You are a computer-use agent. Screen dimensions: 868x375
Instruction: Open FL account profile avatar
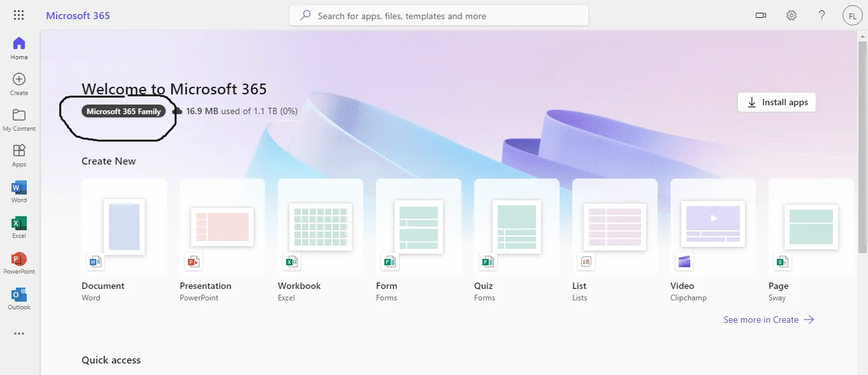(852, 16)
